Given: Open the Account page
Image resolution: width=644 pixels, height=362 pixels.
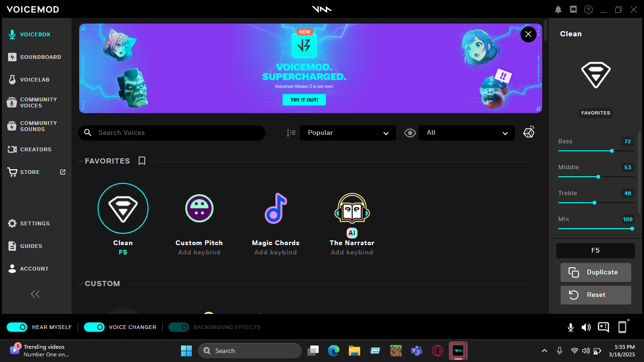Looking at the screenshot, I should [28, 269].
